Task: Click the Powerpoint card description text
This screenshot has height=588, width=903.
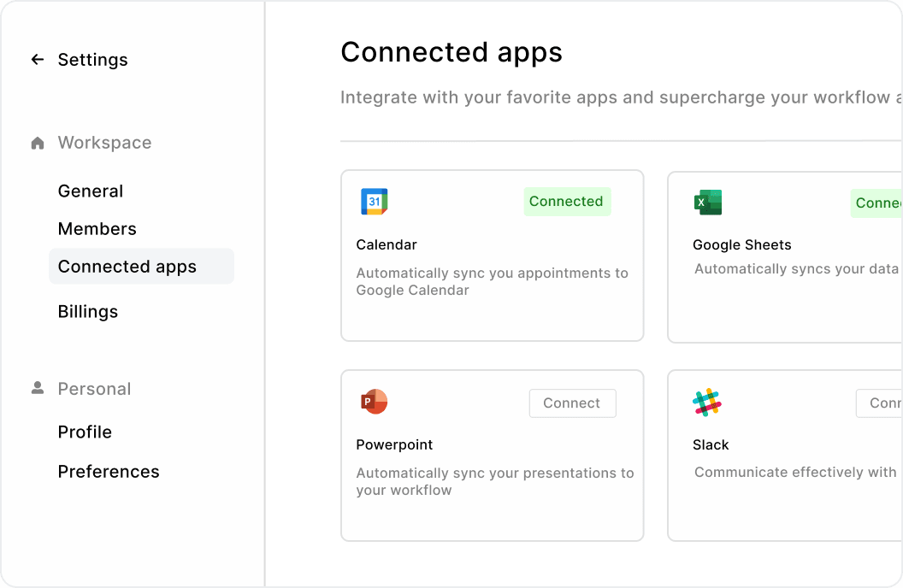Action: (x=495, y=481)
